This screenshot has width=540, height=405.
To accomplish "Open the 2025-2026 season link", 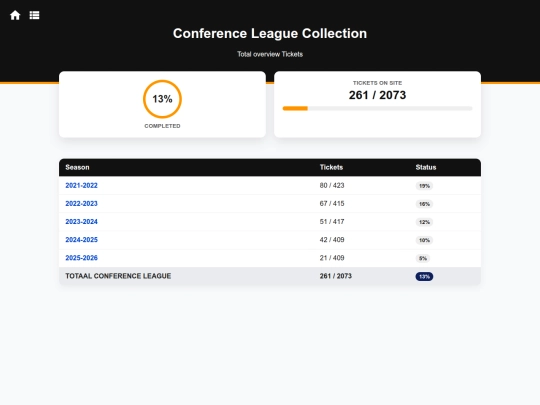I will (81, 258).
